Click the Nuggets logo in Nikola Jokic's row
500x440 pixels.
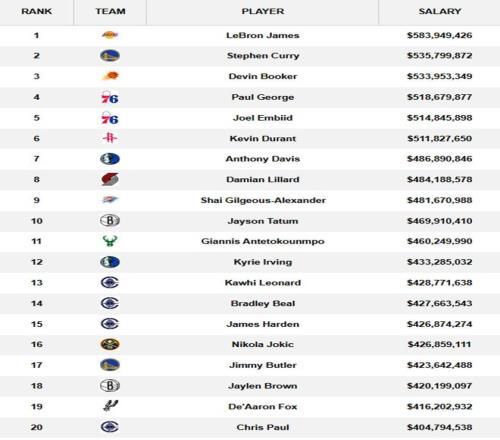tap(110, 344)
